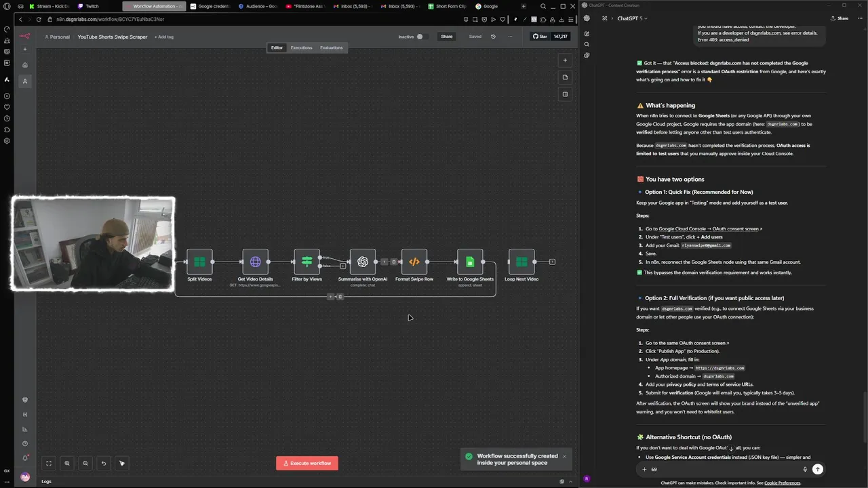Start voice input in ChatGPT composer
The width and height of the screenshot is (868, 488).
coord(805,469)
